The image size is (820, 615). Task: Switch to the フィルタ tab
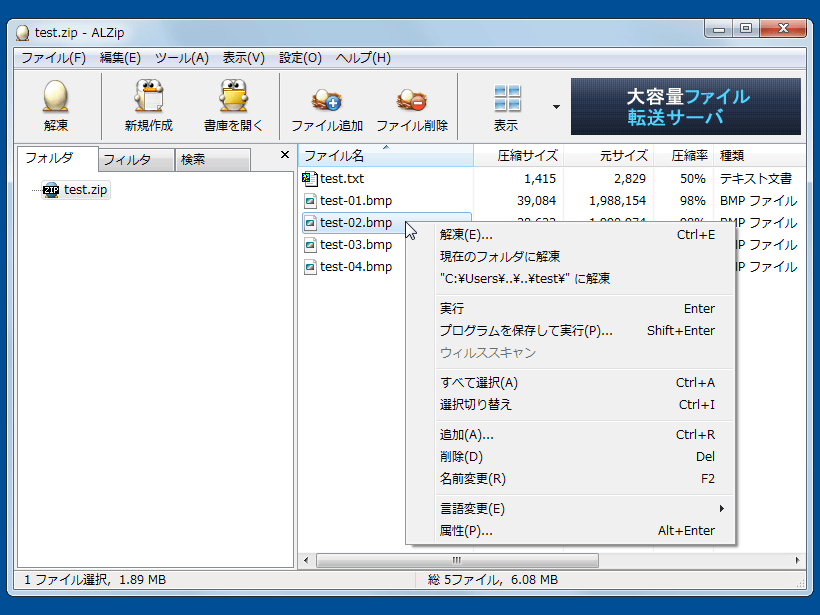click(x=136, y=160)
